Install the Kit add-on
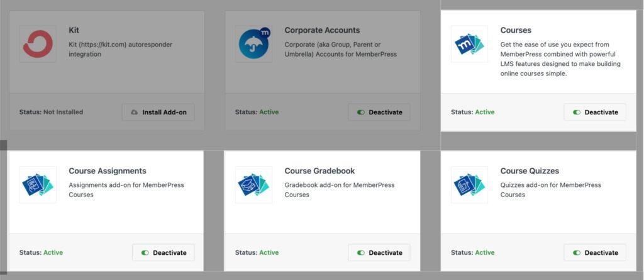644x280 pixels. coord(158,112)
